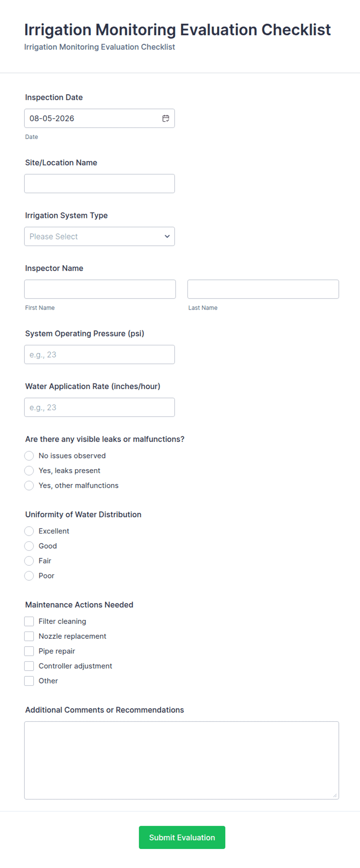Select Yes, leaks present option
360x868 pixels.
click(x=29, y=471)
